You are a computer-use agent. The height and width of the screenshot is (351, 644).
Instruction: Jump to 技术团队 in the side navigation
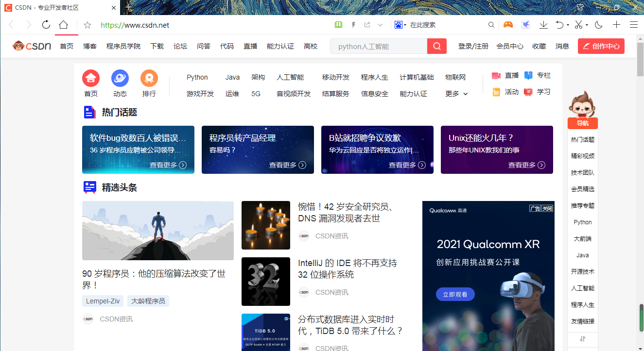click(583, 172)
